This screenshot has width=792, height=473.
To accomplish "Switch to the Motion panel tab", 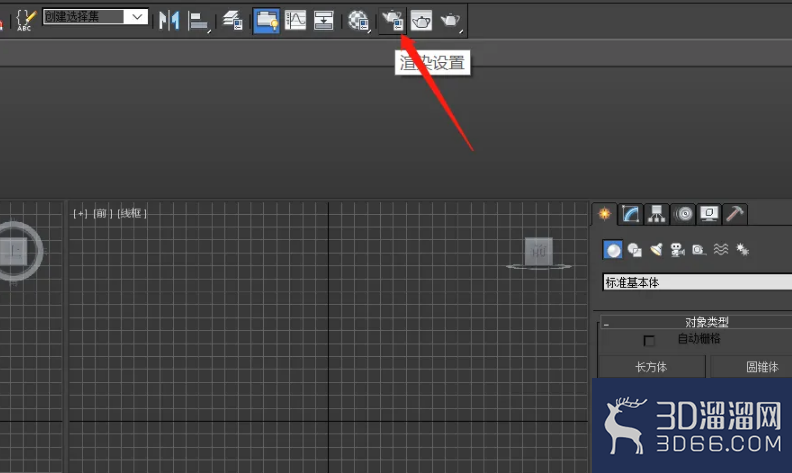I will [x=683, y=214].
